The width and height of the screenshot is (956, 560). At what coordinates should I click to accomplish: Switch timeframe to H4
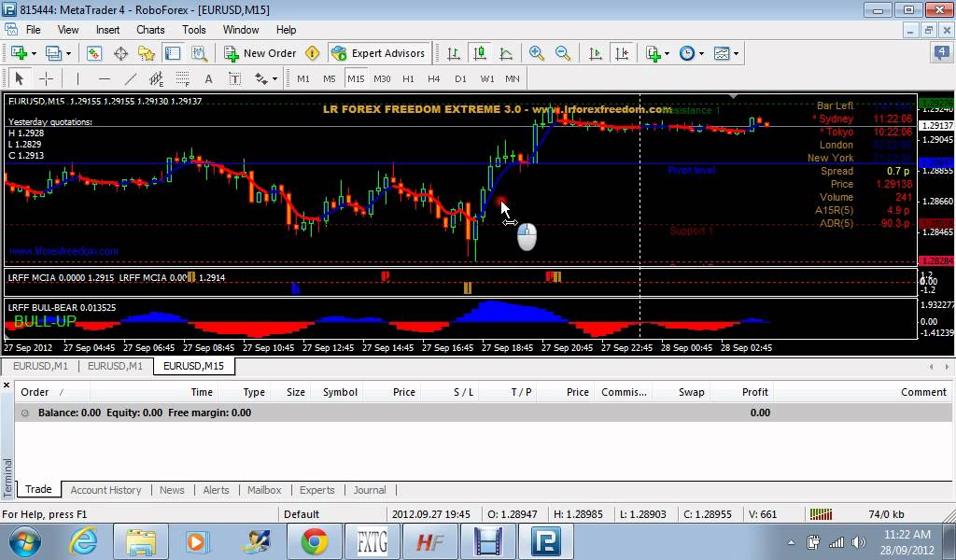433,78
